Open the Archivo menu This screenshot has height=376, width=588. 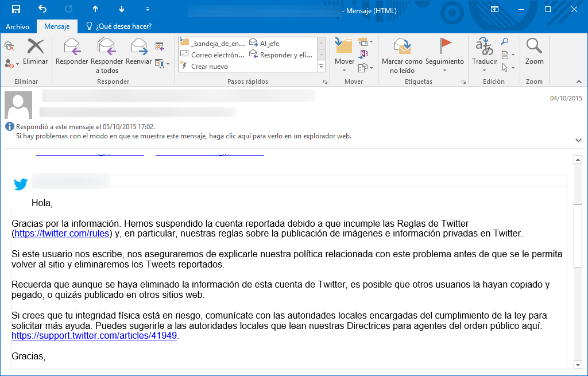pos(17,26)
